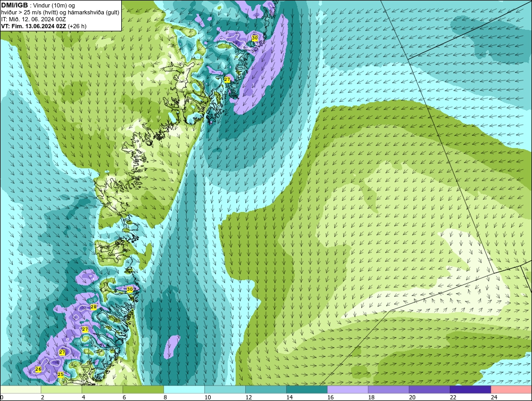Click the "VT: Fim. 13.06.2024 02Z" valid time
Screen dimensions: 532x401
(34, 26)
